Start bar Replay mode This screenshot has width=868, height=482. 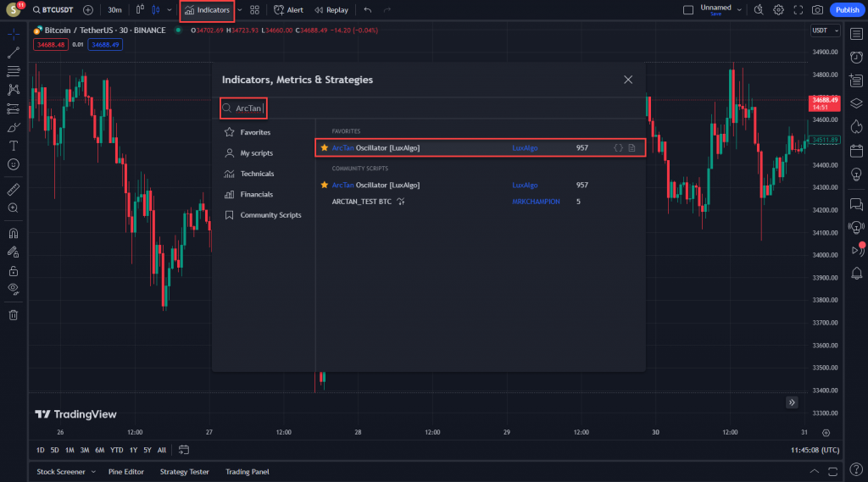point(331,10)
